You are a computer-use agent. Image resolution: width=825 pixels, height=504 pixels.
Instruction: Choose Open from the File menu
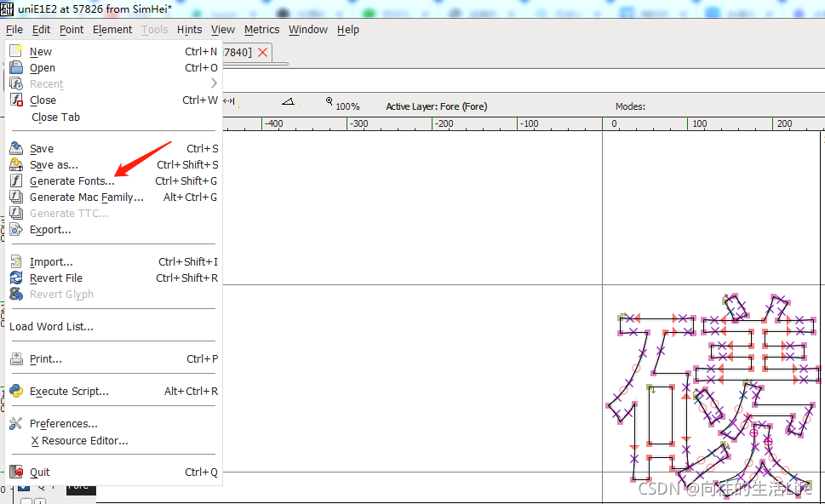tap(113, 68)
